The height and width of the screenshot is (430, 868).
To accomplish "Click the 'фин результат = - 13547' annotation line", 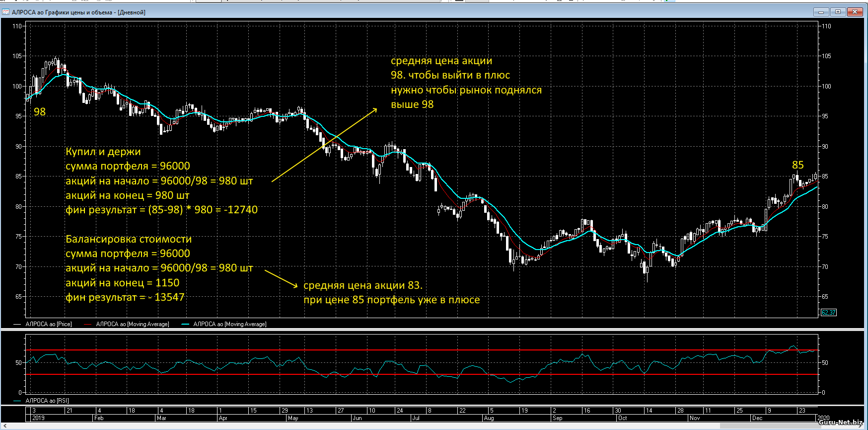I will (x=125, y=297).
